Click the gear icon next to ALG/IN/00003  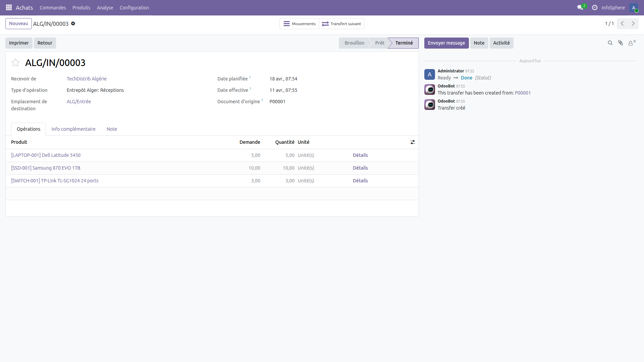[73, 23]
